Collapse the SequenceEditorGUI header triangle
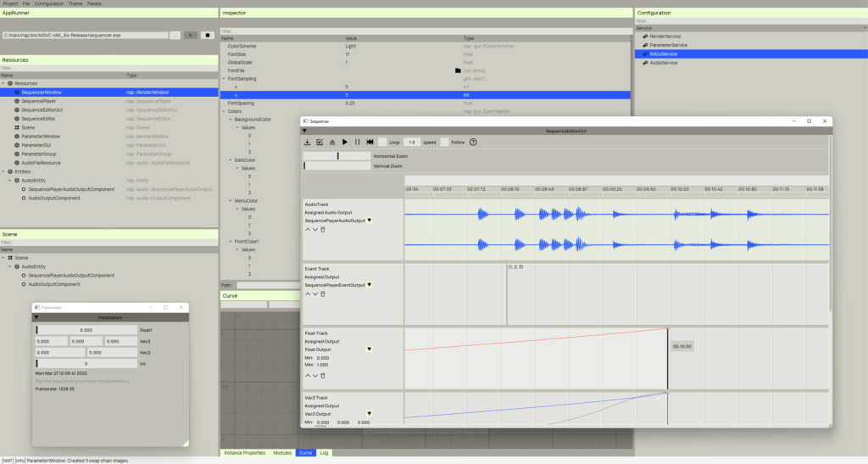Screen dimensions: 868x464 (x=305, y=131)
